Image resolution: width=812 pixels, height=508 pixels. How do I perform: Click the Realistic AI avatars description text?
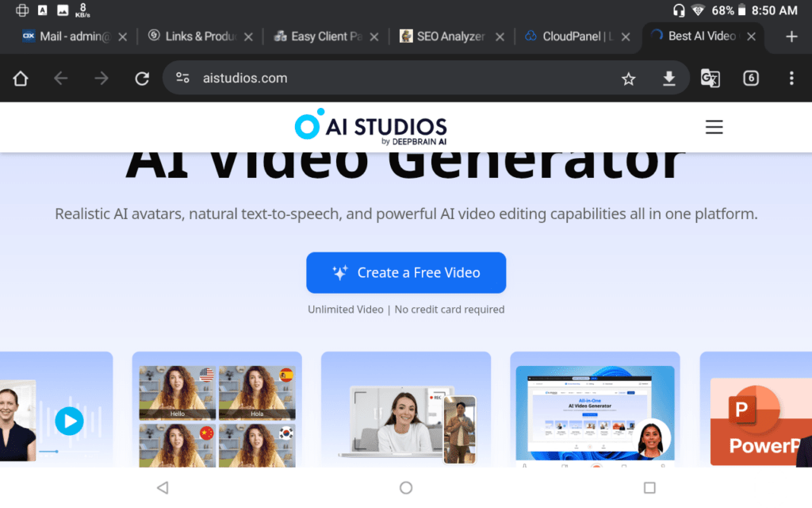coord(406,214)
